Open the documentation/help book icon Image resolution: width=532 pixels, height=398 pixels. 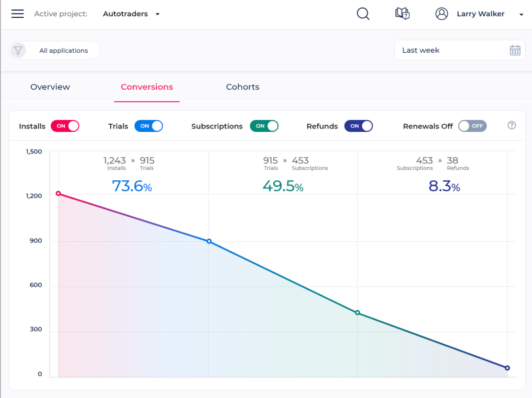point(403,13)
